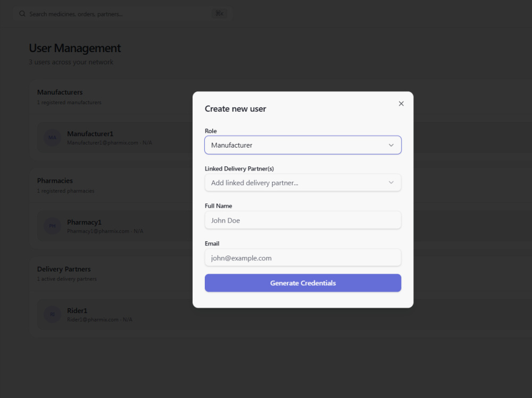532x398 pixels.
Task: Click the Pharmacies section heading
Action: coord(55,181)
